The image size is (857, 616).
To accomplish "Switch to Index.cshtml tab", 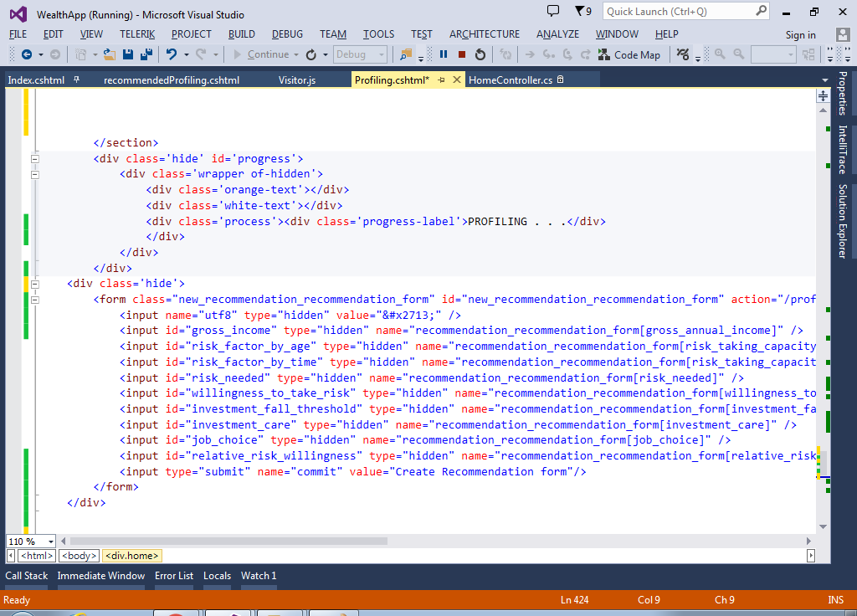I will pyautogui.click(x=36, y=80).
